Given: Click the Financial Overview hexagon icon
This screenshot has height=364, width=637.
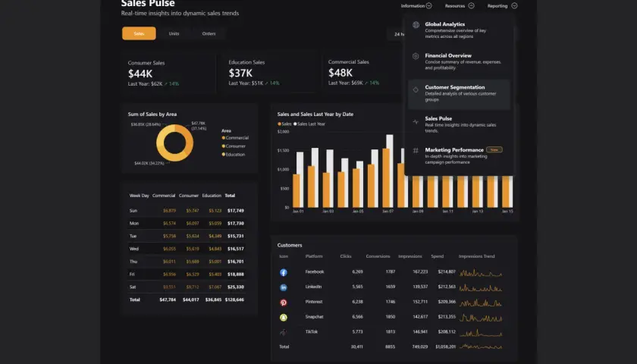Looking at the screenshot, I should 416,56.
